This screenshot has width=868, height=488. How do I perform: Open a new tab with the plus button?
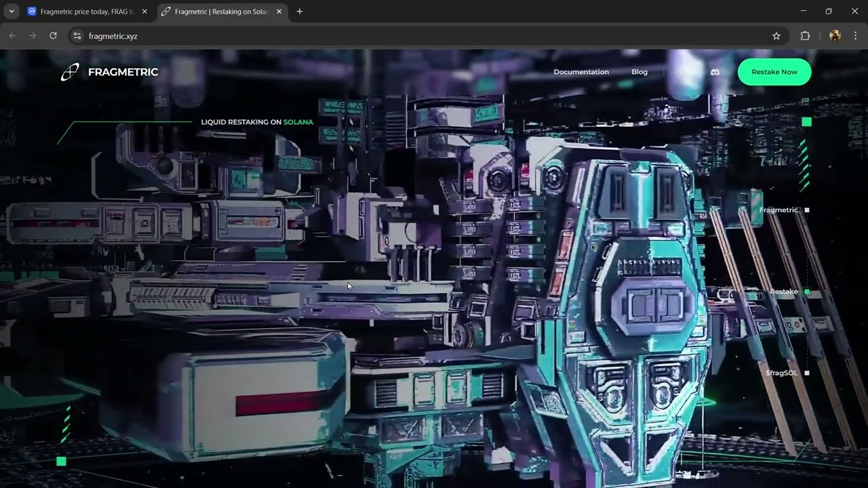(300, 12)
